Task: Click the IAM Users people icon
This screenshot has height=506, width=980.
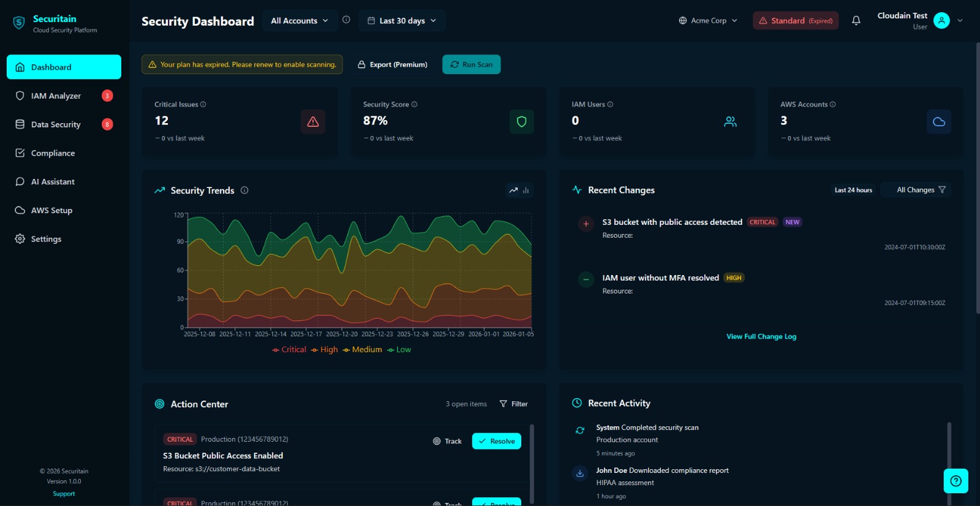Action: pyautogui.click(x=730, y=121)
